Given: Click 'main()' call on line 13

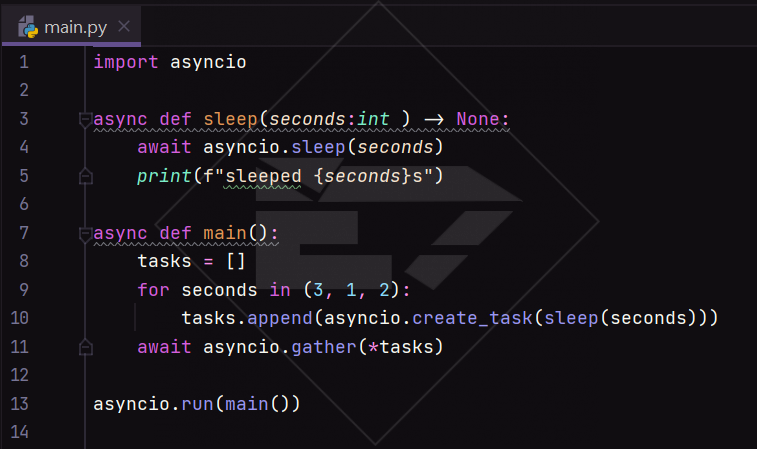Looking at the screenshot, I should [258, 404].
